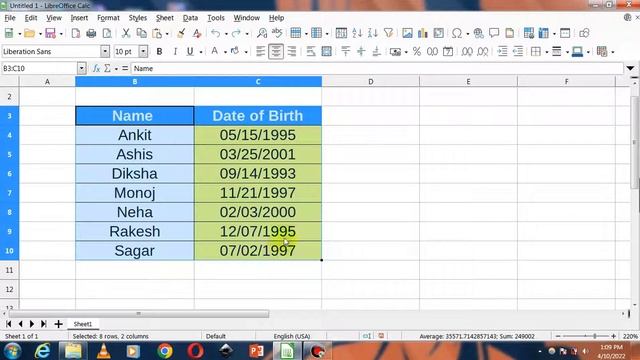Viewport: 640px width, 360px height.
Task: Select column D header
Action: click(x=371, y=82)
